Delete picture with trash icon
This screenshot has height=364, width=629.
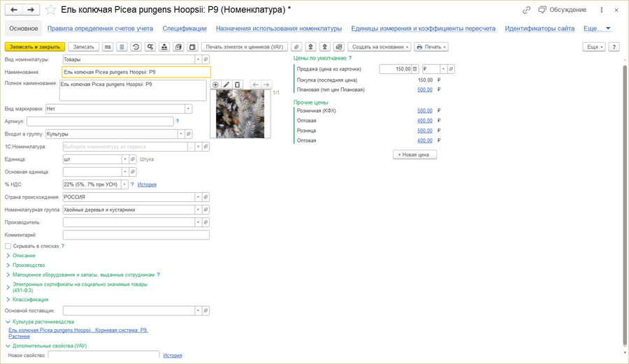[237, 85]
